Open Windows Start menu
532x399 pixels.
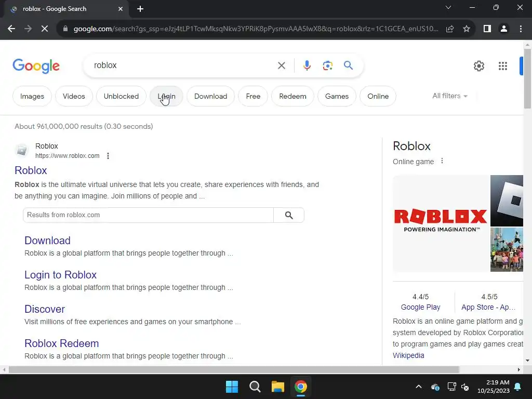point(232,387)
